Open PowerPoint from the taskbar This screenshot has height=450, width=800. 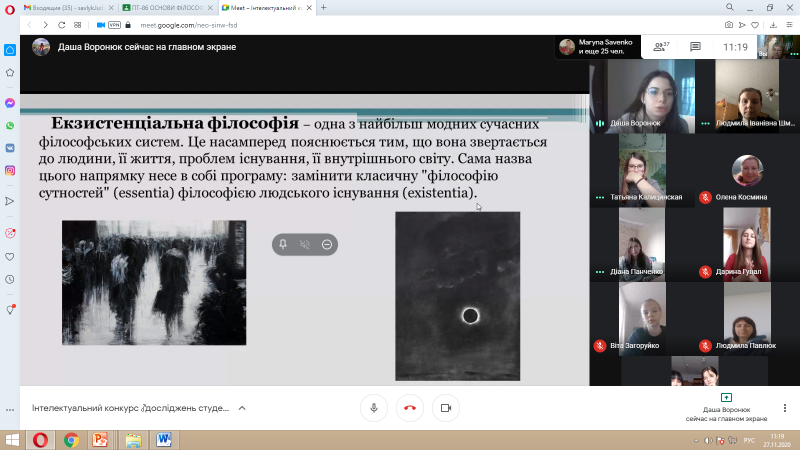coord(100,440)
